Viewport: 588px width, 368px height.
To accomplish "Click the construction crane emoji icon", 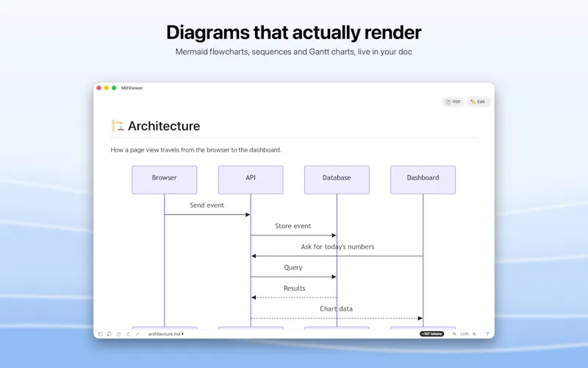I will (x=118, y=126).
